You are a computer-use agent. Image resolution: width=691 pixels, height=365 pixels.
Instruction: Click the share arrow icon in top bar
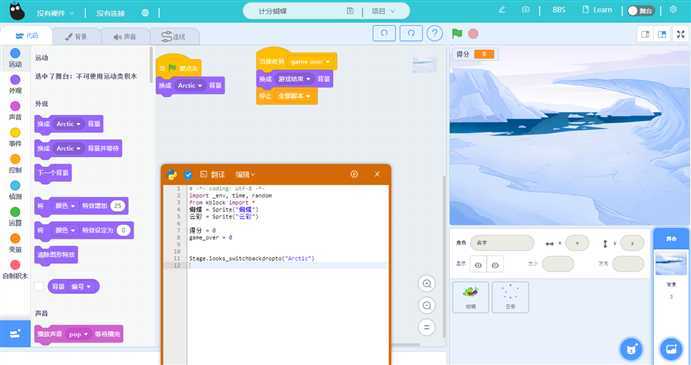pos(502,10)
